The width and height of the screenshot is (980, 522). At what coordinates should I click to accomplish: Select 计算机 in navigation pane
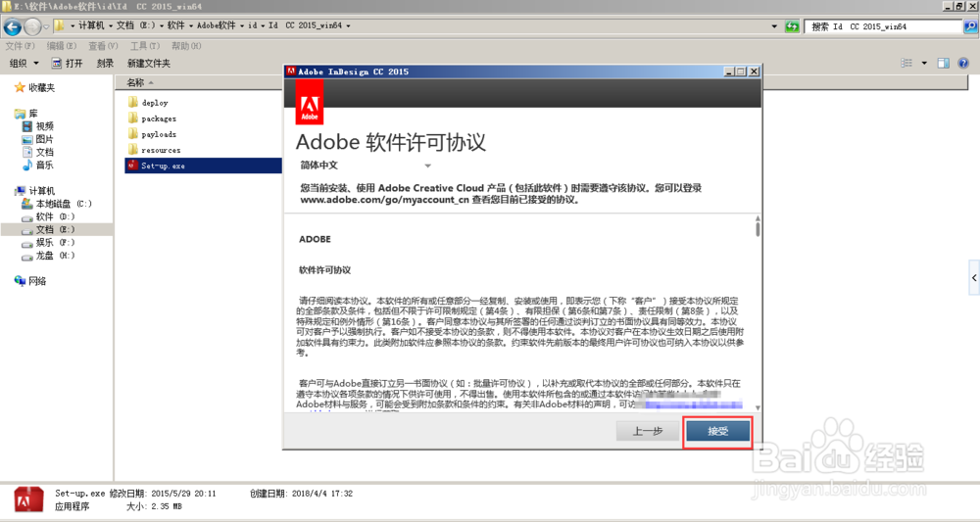tap(35, 190)
